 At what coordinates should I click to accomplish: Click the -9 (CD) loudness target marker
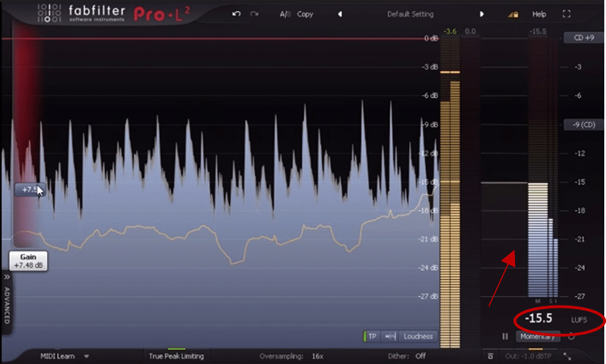pos(584,125)
